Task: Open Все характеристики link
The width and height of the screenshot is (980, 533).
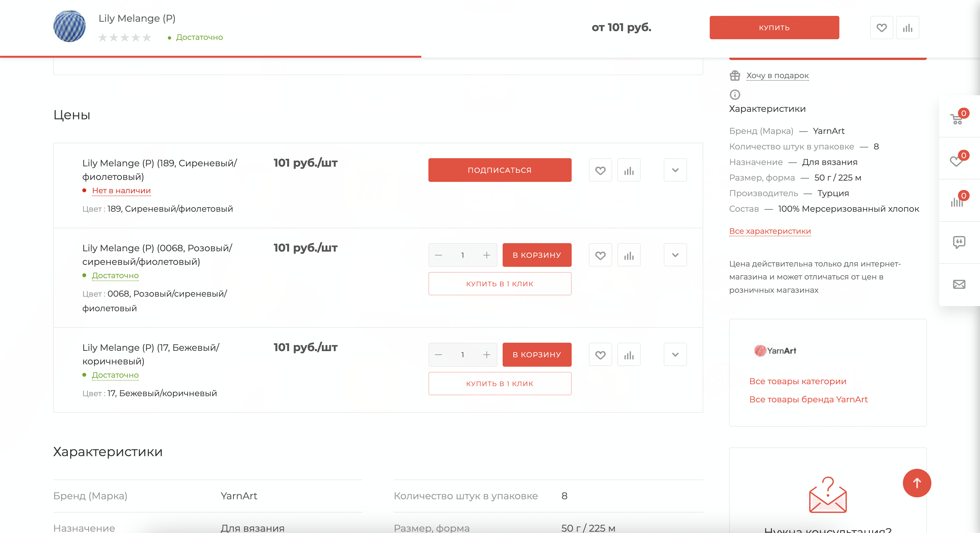Action: click(x=770, y=231)
